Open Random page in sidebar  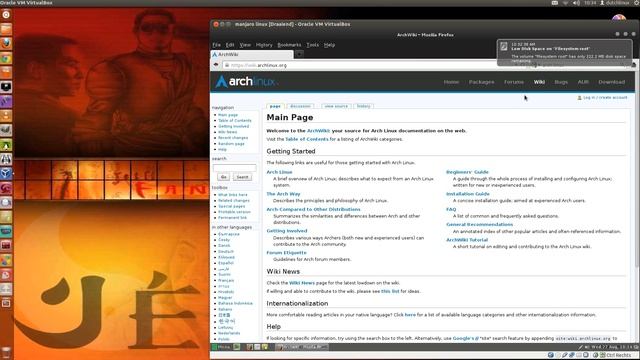pos(231,144)
